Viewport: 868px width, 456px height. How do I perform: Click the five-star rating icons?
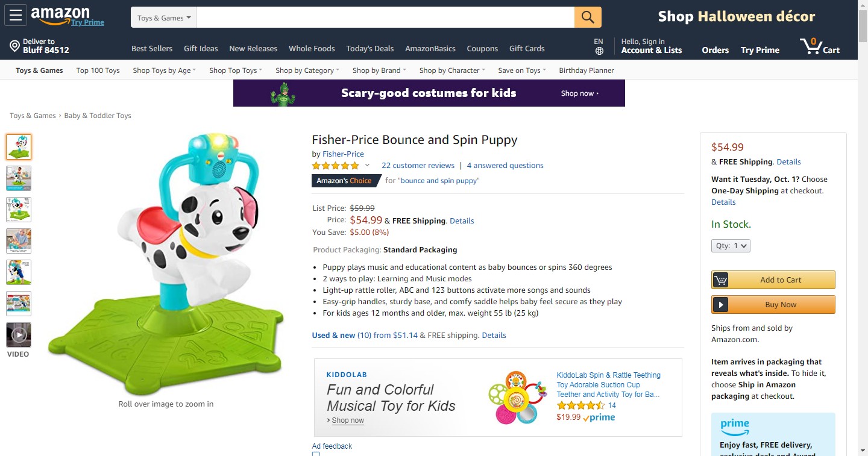coord(335,166)
